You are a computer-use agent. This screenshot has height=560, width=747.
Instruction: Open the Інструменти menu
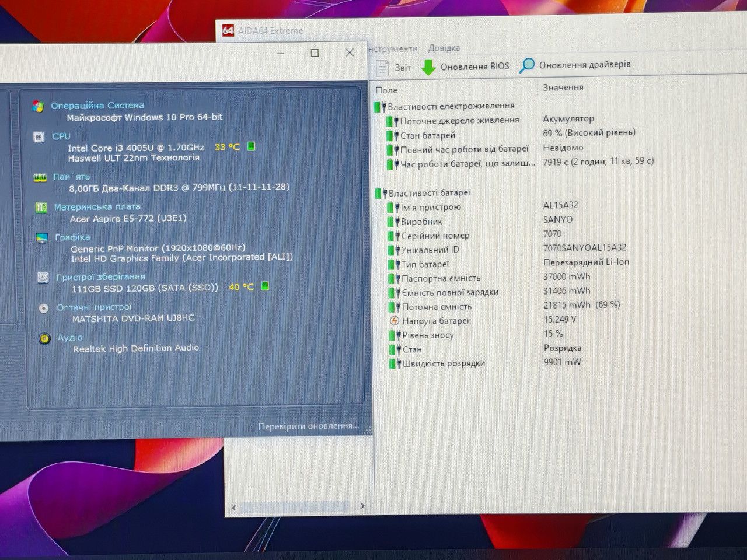393,49
